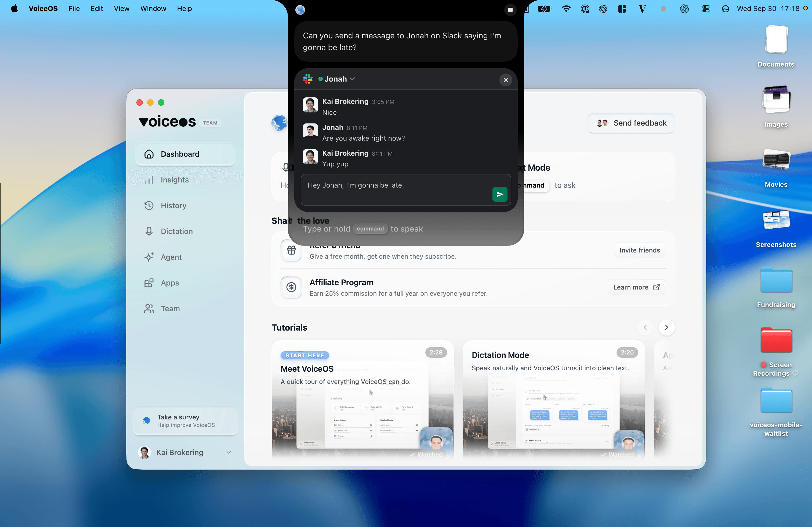
Task: Show previous tutorials with left arrow
Action: (645, 327)
